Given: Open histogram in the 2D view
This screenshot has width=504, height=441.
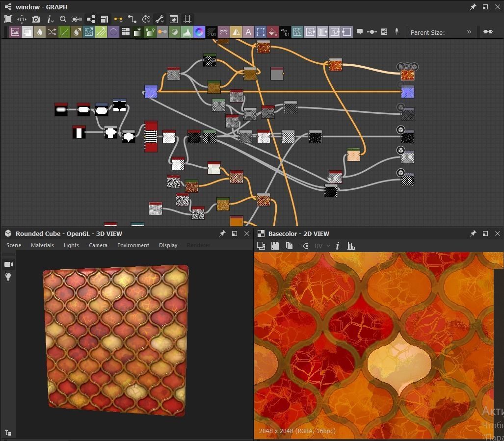Looking at the screenshot, I should point(351,246).
